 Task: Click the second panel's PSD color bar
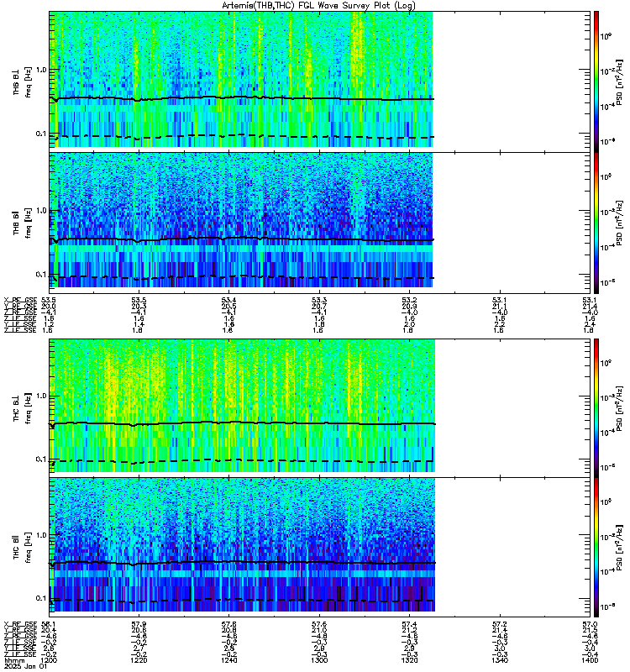pyautogui.click(x=596, y=223)
